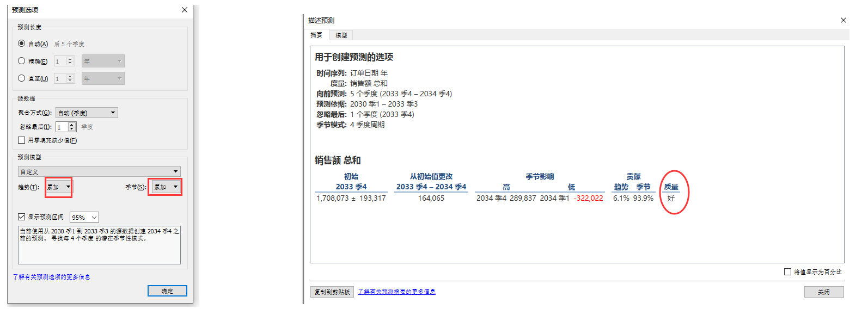This screenshot has height=315, width=868.
Task: Click the 确定 button
Action: pos(167,291)
